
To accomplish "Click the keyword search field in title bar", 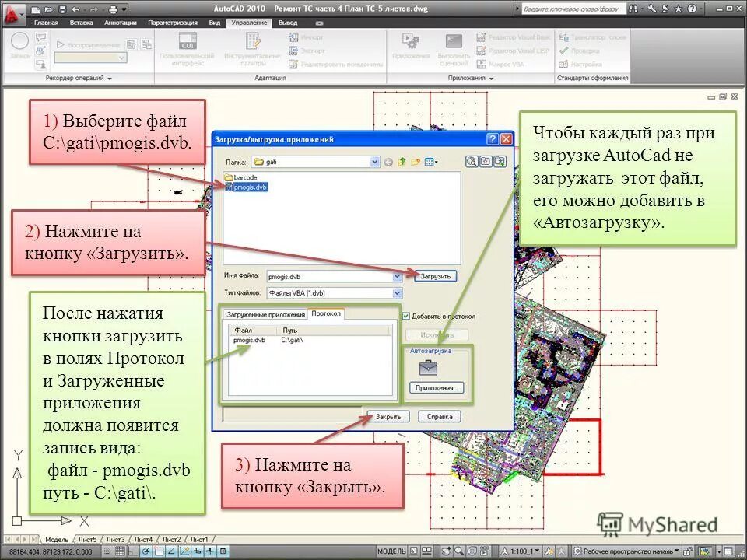I will point(573,9).
